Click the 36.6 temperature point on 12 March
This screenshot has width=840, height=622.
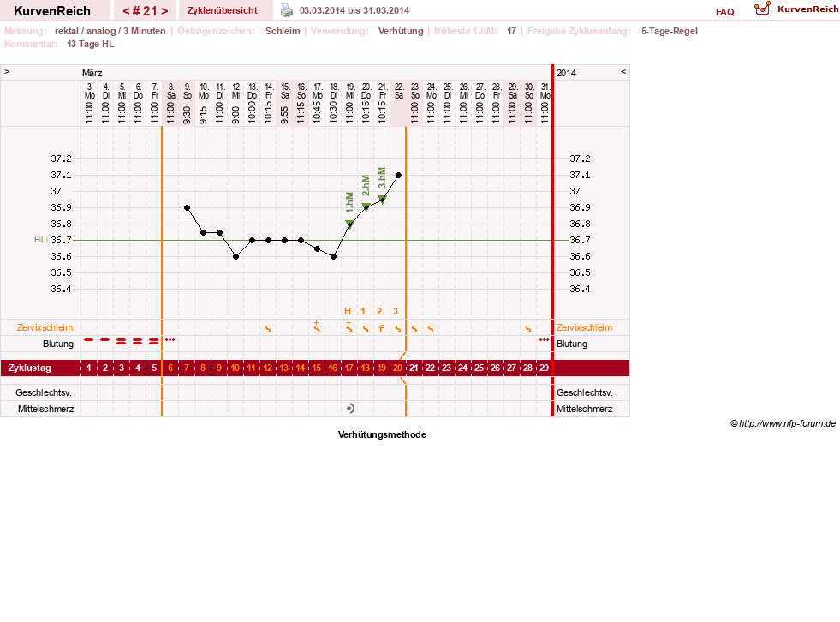point(235,257)
